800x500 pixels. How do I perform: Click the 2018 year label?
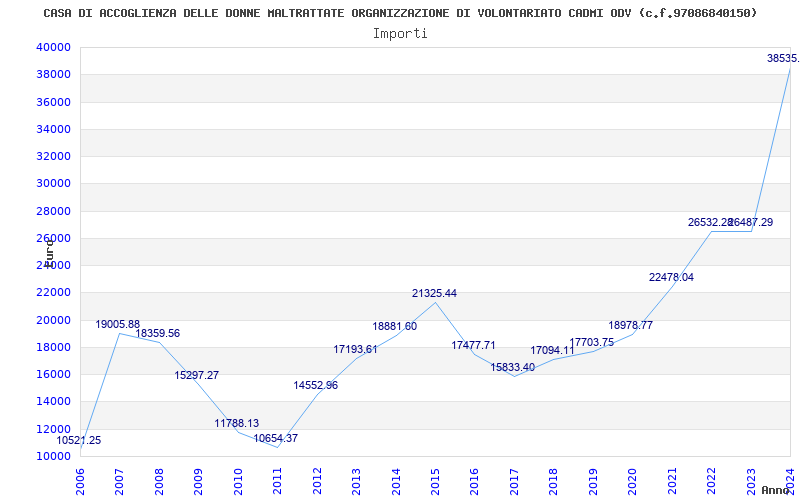point(554,482)
